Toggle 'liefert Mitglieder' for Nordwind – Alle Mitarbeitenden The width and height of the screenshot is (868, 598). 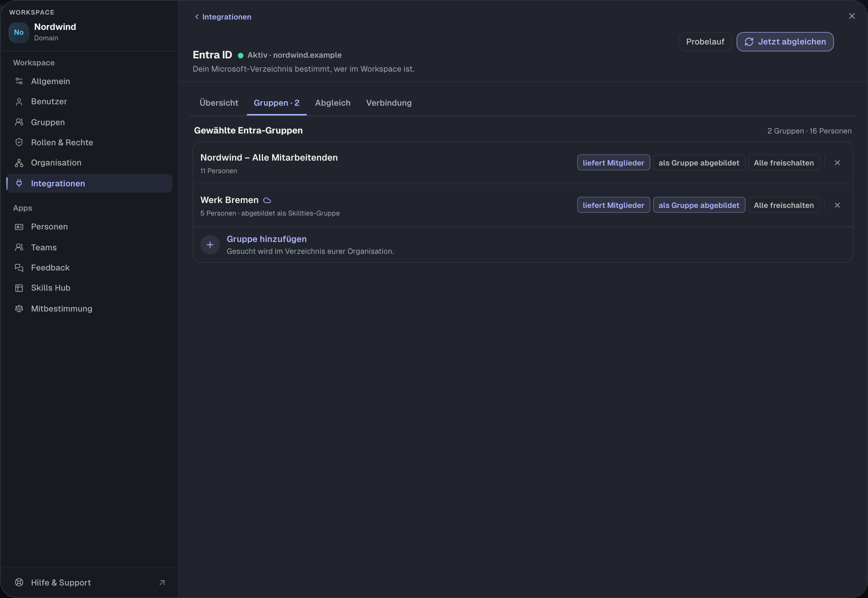613,163
